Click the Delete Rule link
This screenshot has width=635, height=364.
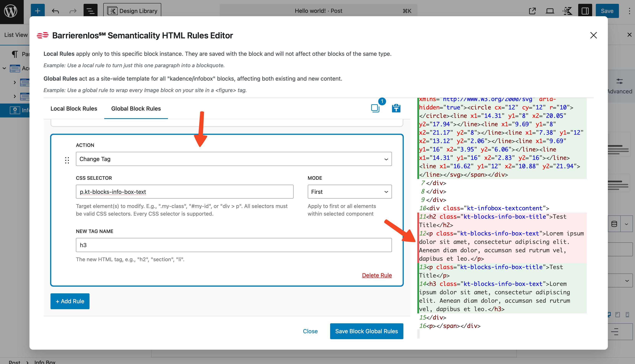pos(377,275)
